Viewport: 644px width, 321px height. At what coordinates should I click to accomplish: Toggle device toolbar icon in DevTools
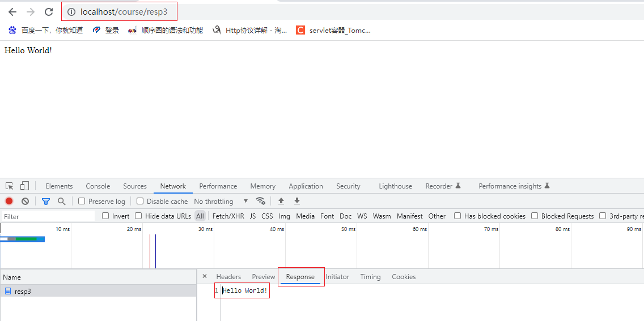pyautogui.click(x=24, y=186)
